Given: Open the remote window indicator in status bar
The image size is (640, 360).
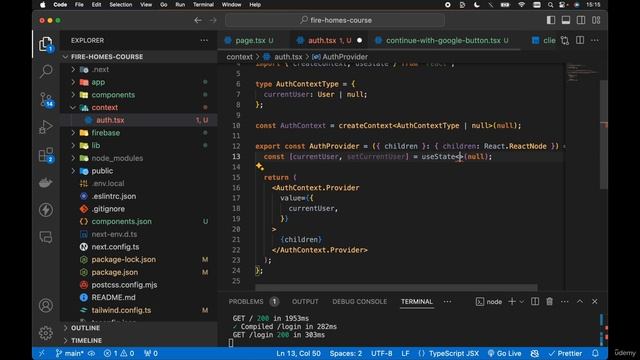Looking at the screenshot, I should pyautogui.click(x=42, y=353).
